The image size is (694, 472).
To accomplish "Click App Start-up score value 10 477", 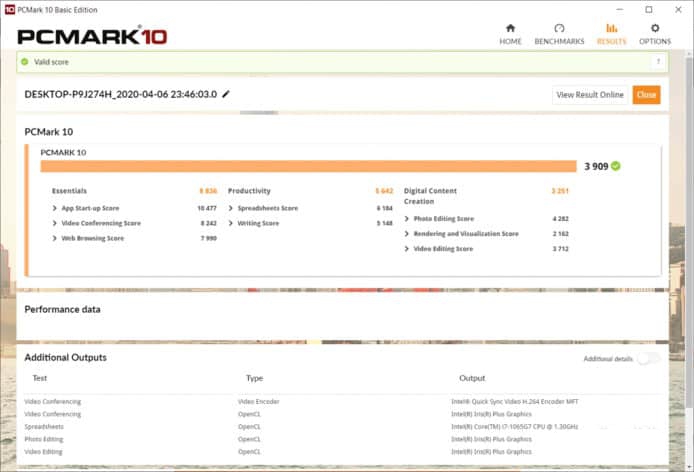I will coord(207,208).
